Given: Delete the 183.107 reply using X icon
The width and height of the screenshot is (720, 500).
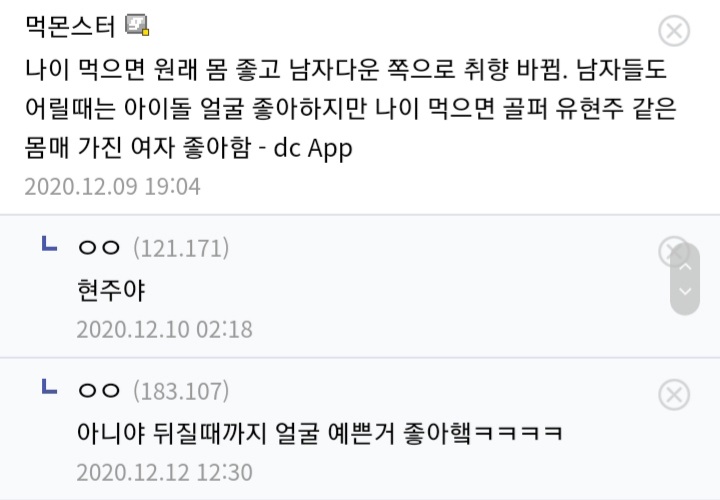Looking at the screenshot, I should (674, 394).
